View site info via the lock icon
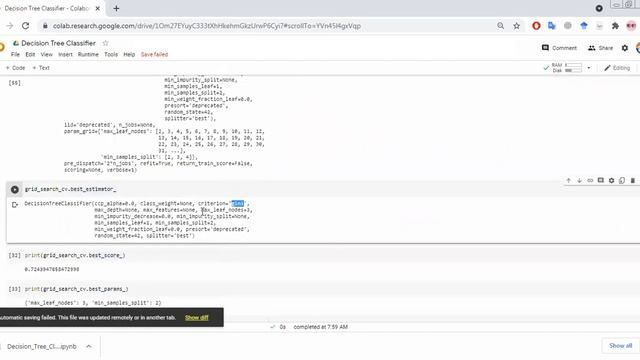Screen dimensions: 640x360 tap(45, 26)
